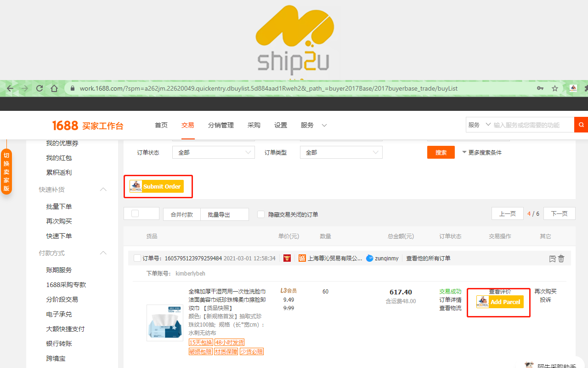The image size is (588, 368).
Task: Chat with zunqinmy via the blue Wangwang icon
Action: (x=370, y=258)
